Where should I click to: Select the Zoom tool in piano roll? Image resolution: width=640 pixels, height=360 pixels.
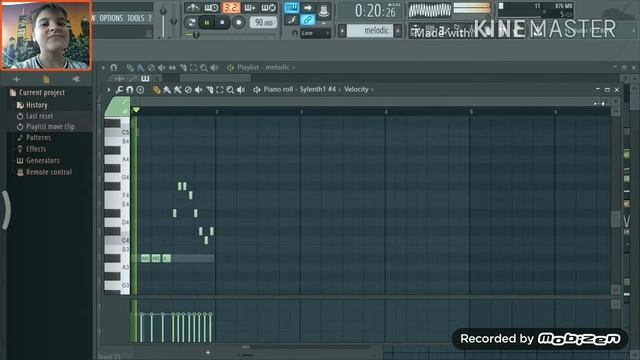(x=230, y=90)
